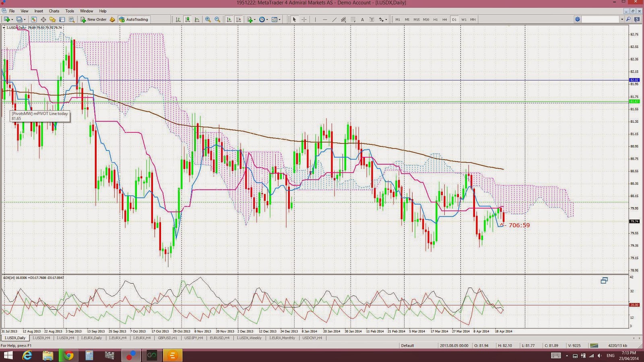
Task: Select the Fibonacci retracement tool
Action: tap(353, 19)
